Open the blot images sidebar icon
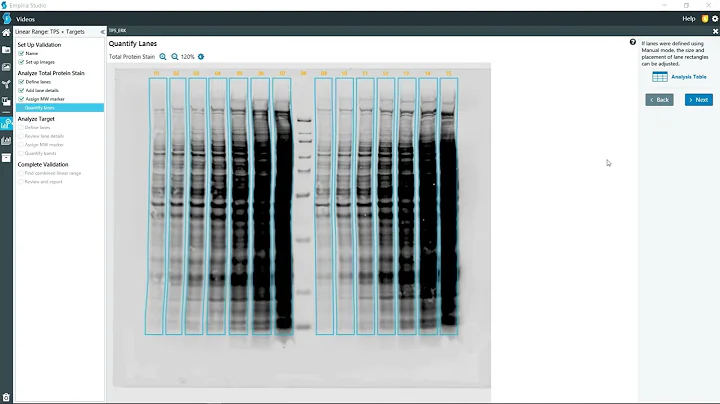 click(x=6, y=101)
